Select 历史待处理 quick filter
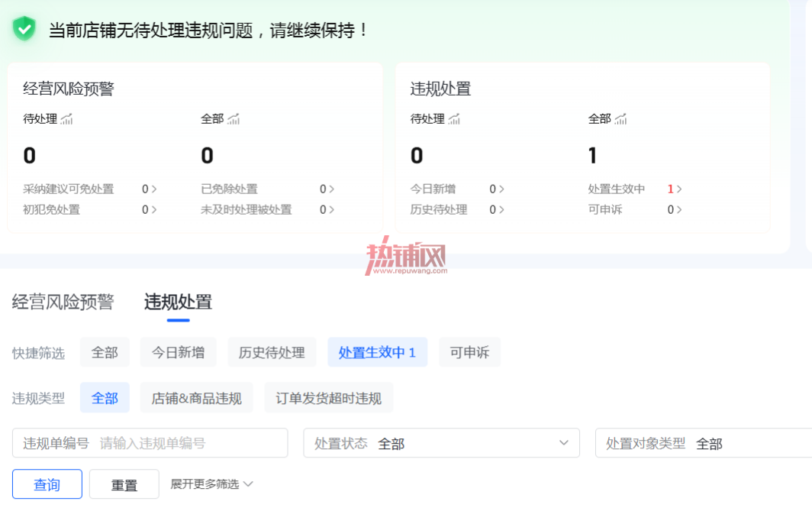Viewport: 812px width, 511px height. coord(272,352)
